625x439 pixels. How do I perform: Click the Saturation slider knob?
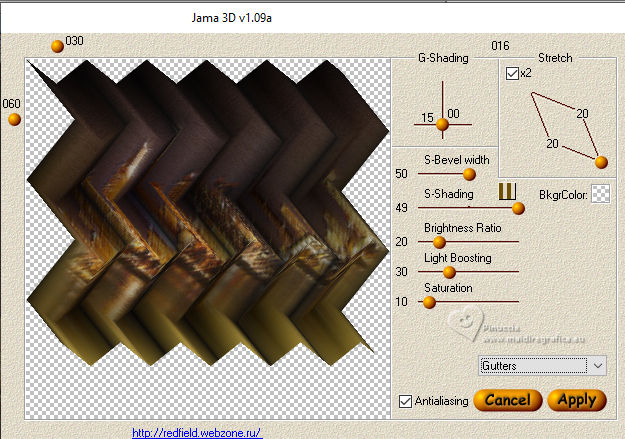tap(429, 302)
